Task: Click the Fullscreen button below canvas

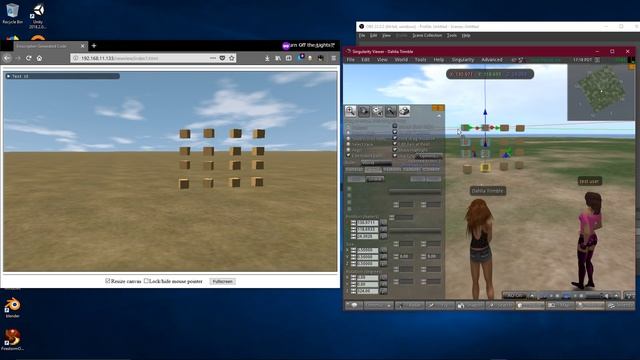Action: [222, 281]
